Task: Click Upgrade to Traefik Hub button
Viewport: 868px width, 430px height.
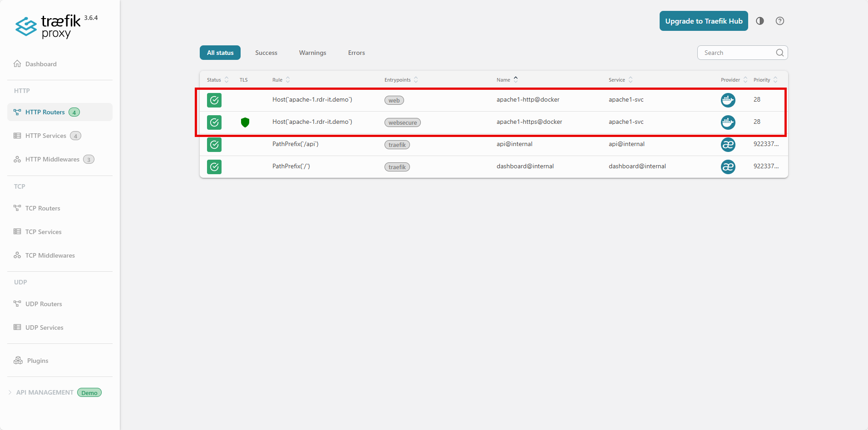Action: [704, 21]
